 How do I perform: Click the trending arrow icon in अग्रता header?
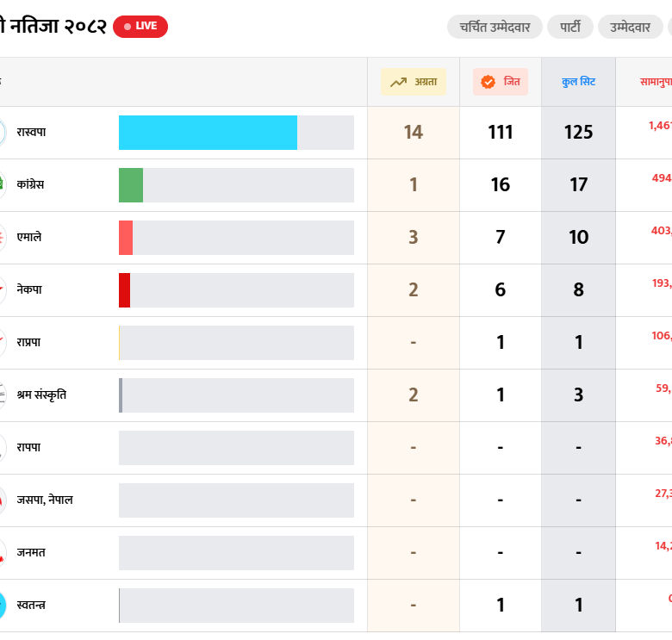[398, 83]
